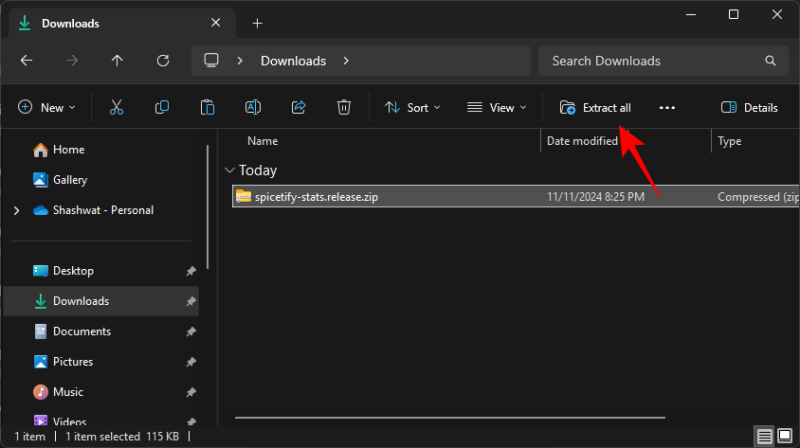Collapse the Today file group
The width and height of the screenshot is (800, 448).
click(x=230, y=171)
